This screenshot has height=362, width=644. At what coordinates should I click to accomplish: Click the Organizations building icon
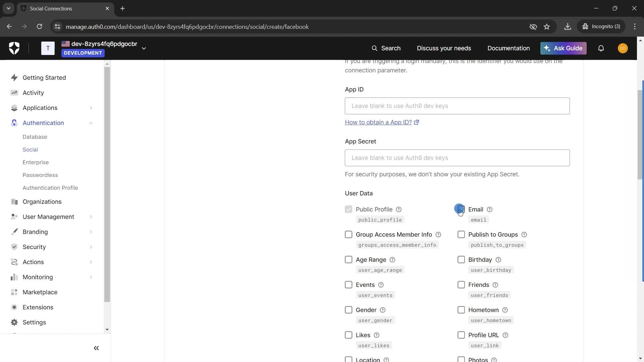[x=14, y=202]
